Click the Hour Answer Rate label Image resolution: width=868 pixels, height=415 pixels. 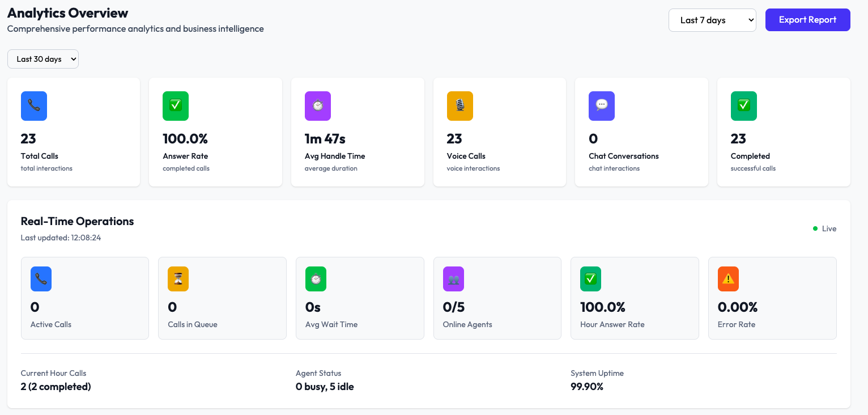[x=612, y=324]
